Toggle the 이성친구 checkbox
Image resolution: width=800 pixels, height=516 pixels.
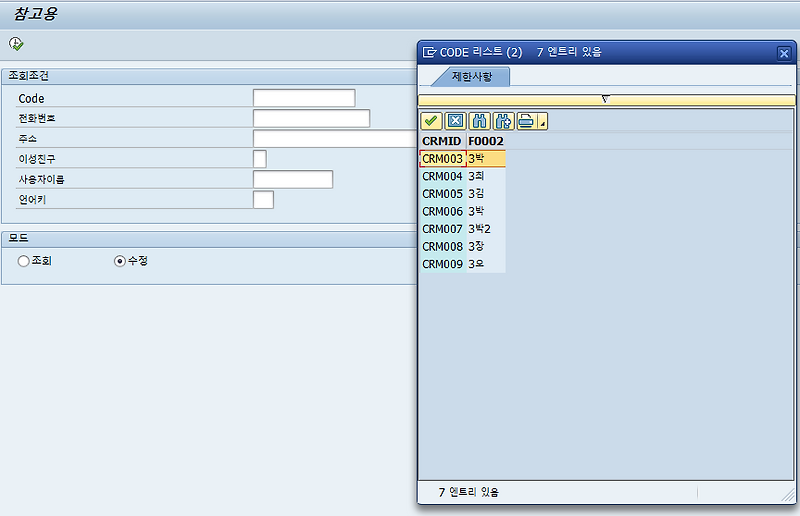tap(260, 159)
